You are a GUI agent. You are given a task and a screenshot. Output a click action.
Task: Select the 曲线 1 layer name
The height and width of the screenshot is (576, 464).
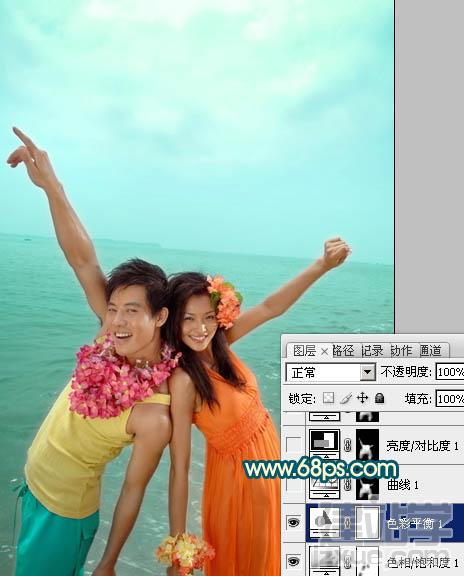403,485
